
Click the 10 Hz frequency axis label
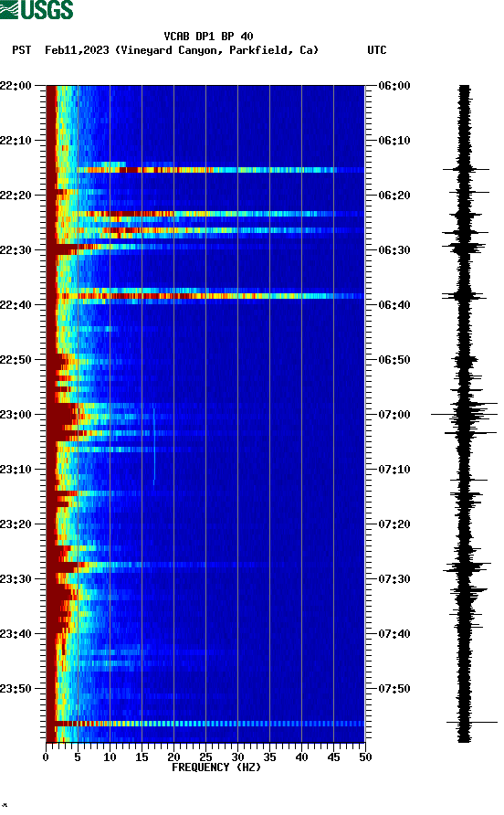point(110,757)
